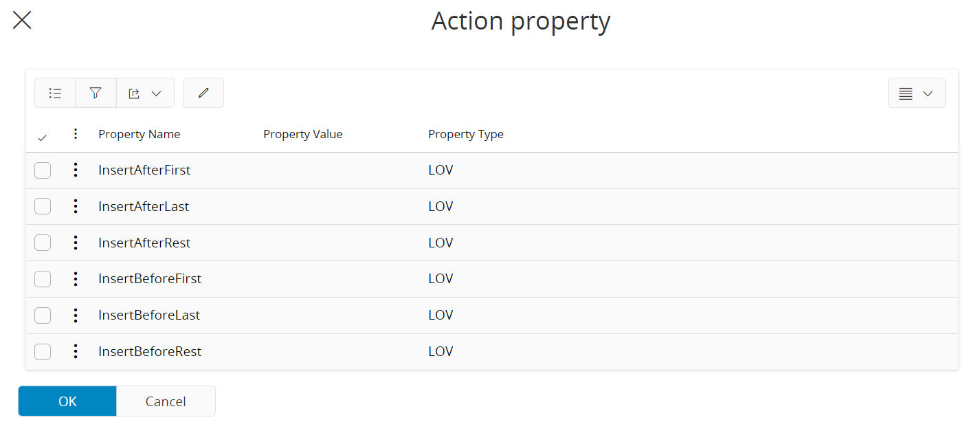The width and height of the screenshot is (980, 433).
Task: Open row menu dots for InsertAfterRest
Action: click(76, 243)
